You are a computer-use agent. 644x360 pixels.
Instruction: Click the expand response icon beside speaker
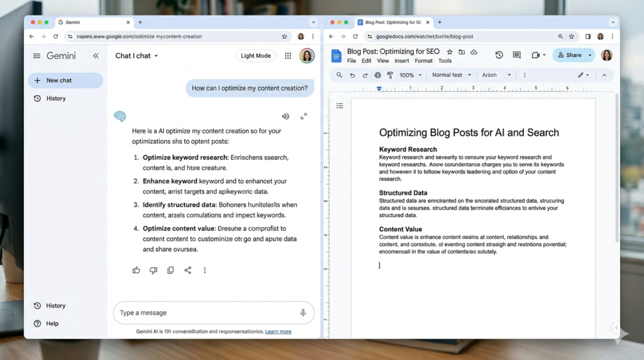tap(304, 116)
